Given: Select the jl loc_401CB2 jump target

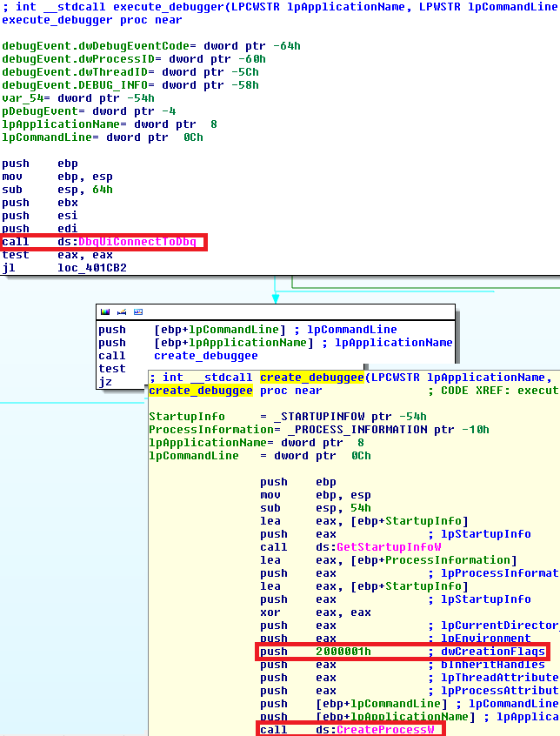Looking at the screenshot, I should 92,268.
